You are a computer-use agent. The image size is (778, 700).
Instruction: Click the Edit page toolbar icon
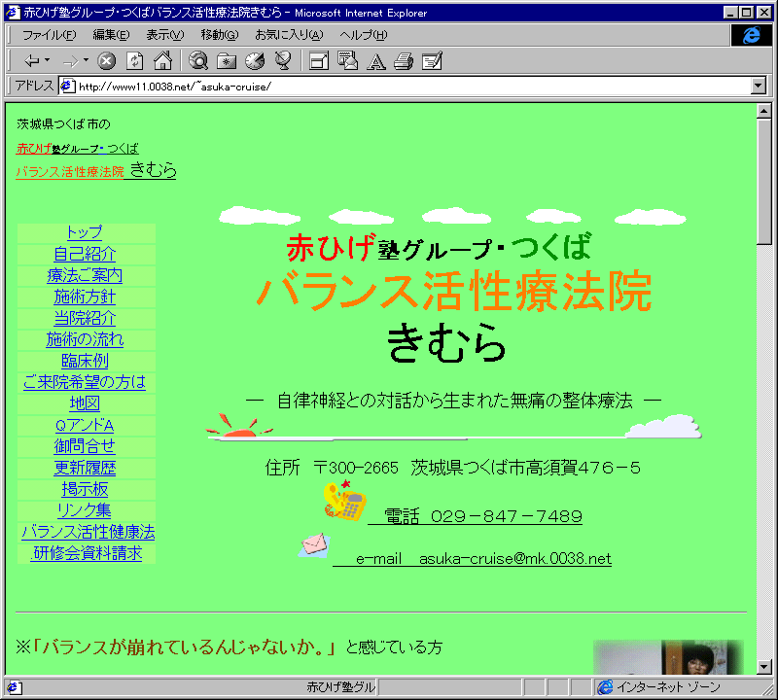pos(432,61)
